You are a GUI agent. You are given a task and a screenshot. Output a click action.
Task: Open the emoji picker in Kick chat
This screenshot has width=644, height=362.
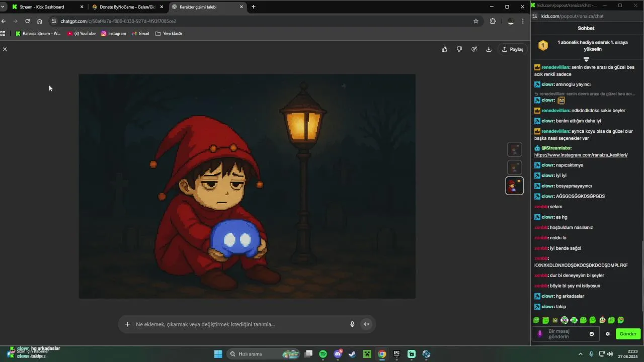(x=592, y=334)
